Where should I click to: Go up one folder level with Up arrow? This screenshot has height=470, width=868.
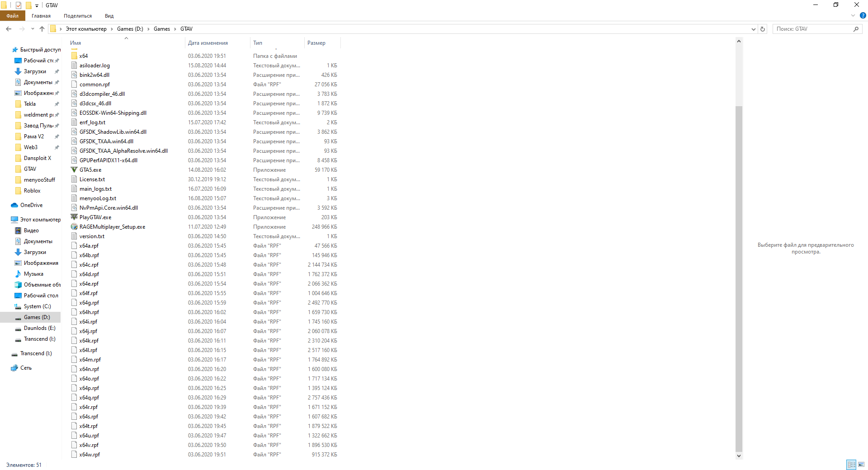click(42, 29)
